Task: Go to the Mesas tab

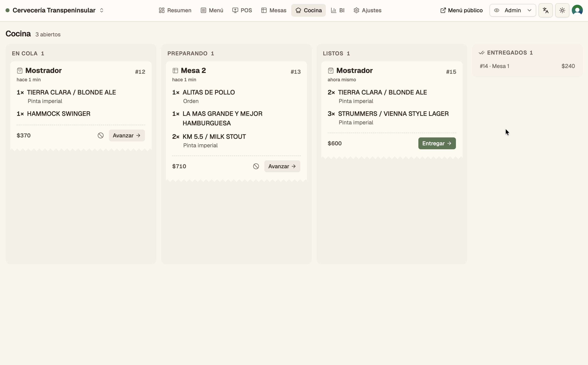Action: point(273,10)
